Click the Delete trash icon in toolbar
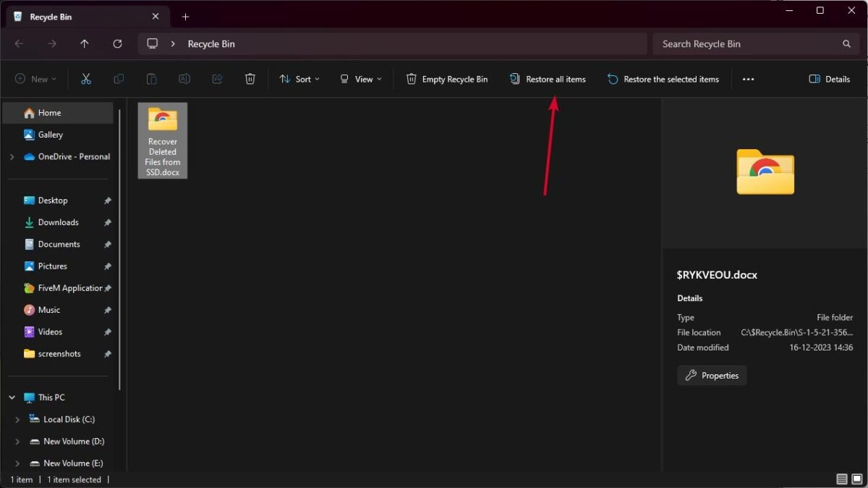 (250, 79)
